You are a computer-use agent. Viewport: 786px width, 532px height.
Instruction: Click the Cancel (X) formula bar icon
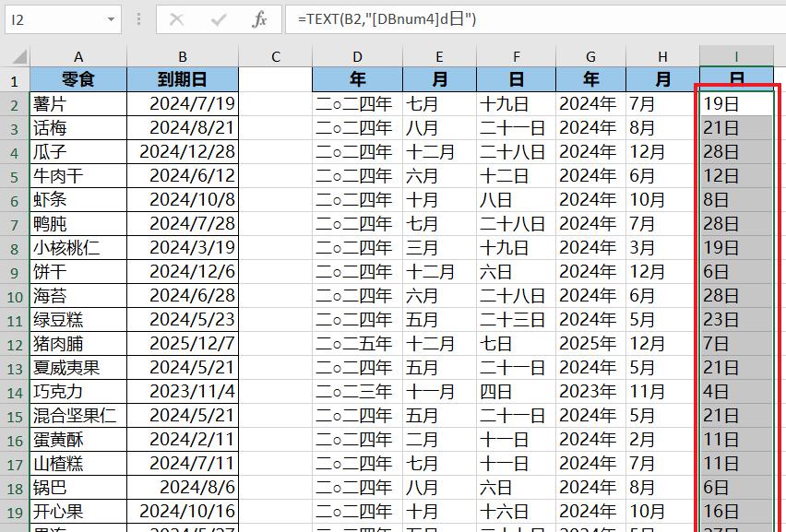pyautogui.click(x=176, y=19)
